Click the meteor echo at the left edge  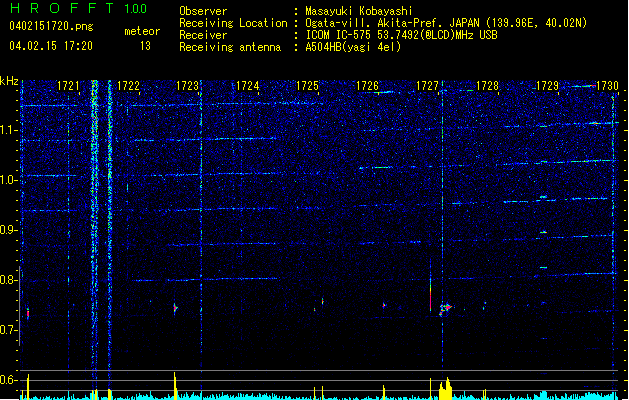(28, 313)
